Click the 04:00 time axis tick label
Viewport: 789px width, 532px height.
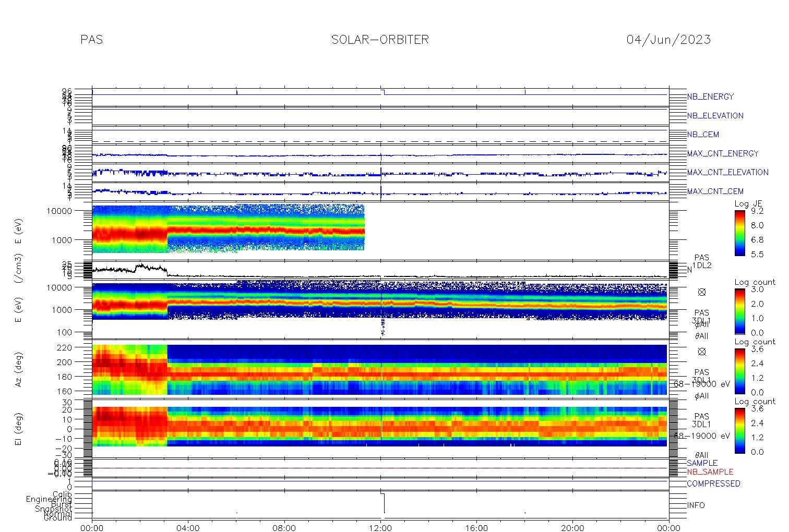pos(188,527)
